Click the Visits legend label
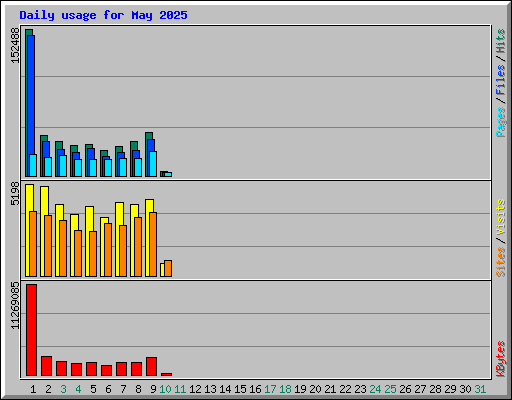 tap(501, 218)
